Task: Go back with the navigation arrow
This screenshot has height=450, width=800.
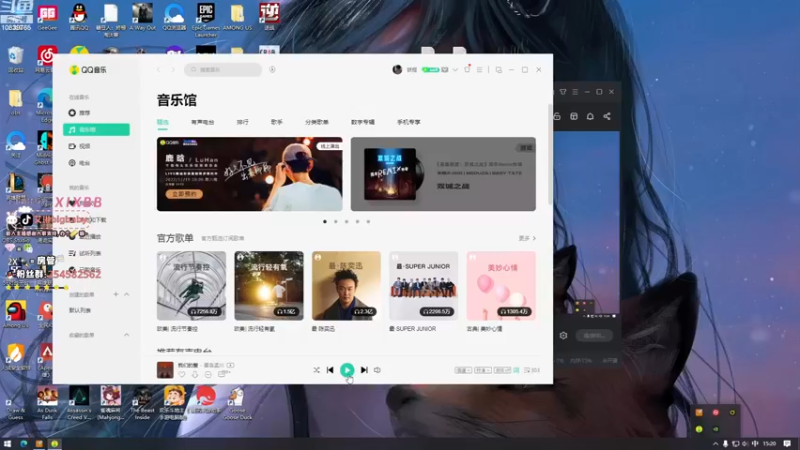Action: click(x=158, y=69)
